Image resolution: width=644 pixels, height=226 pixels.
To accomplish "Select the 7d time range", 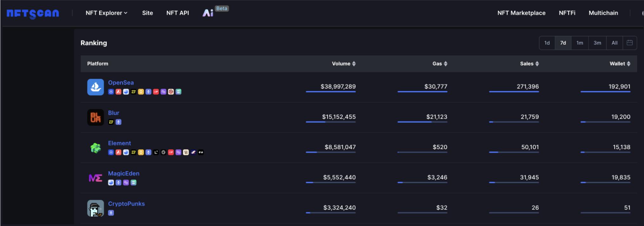I will click(563, 43).
